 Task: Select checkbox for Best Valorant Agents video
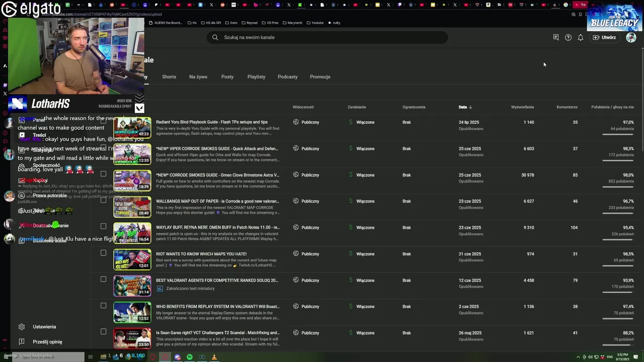pos(103,279)
